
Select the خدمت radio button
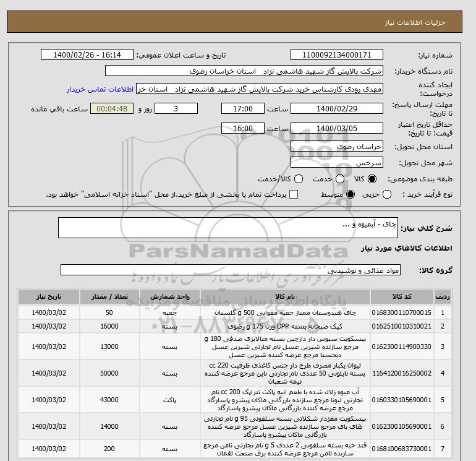(x=340, y=179)
